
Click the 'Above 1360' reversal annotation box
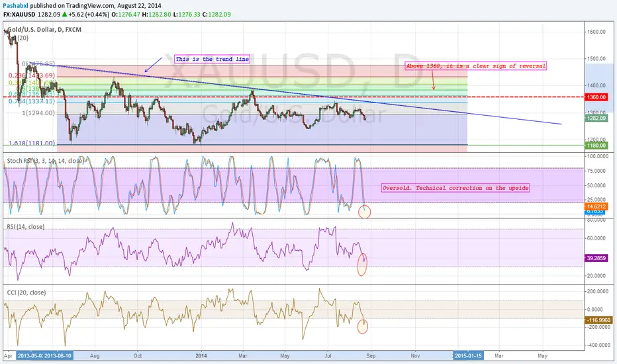click(x=476, y=66)
